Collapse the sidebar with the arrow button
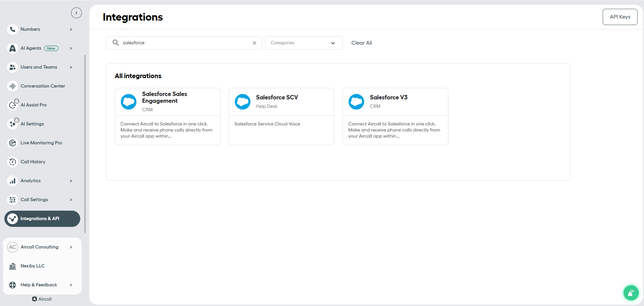 pyautogui.click(x=76, y=13)
